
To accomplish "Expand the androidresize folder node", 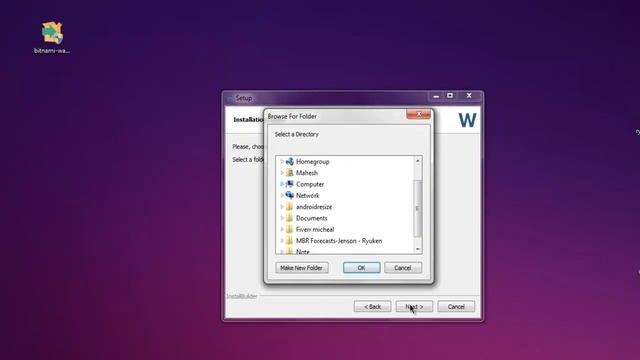I will [282, 207].
